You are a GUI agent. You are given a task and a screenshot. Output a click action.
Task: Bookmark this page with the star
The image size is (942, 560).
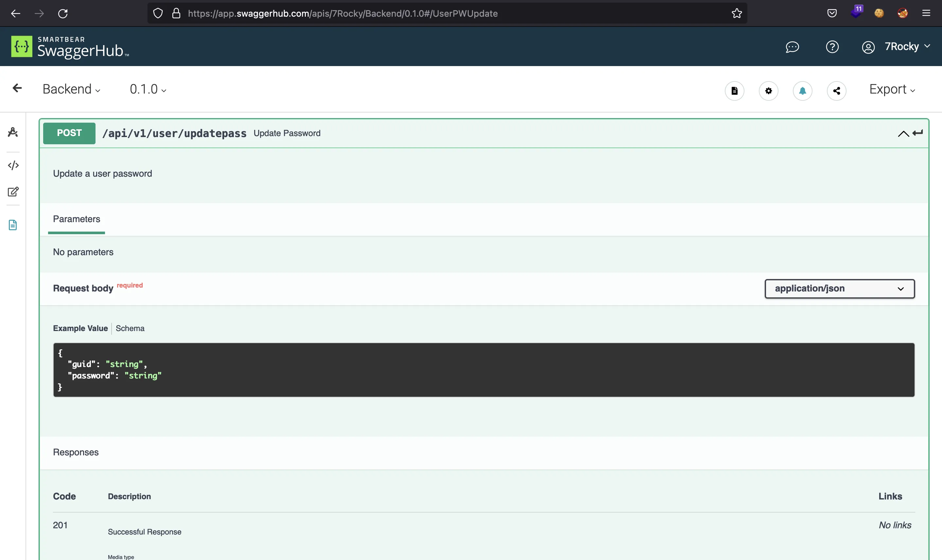tap(736, 14)
